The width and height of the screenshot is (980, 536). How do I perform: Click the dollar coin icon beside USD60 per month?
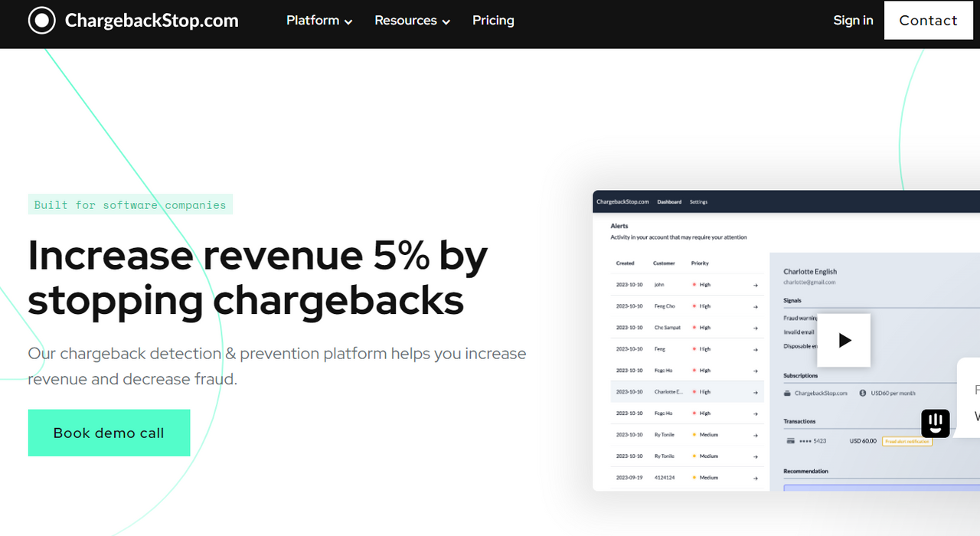tap(863, 393)
